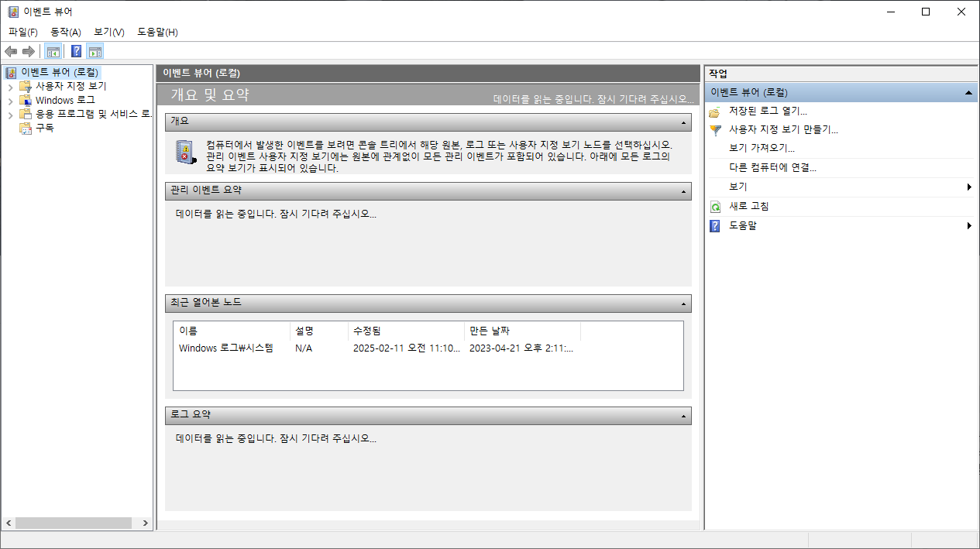Select the 사용자 지정 보기 tree icon
This screenshot has height=549, width=980.
(x=24, y=86)
